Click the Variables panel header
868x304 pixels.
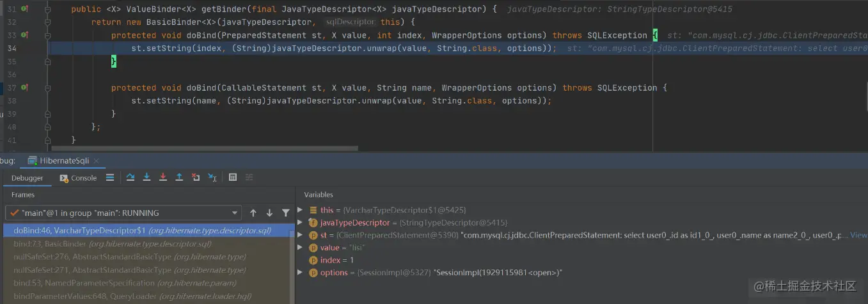coord(319,194)
